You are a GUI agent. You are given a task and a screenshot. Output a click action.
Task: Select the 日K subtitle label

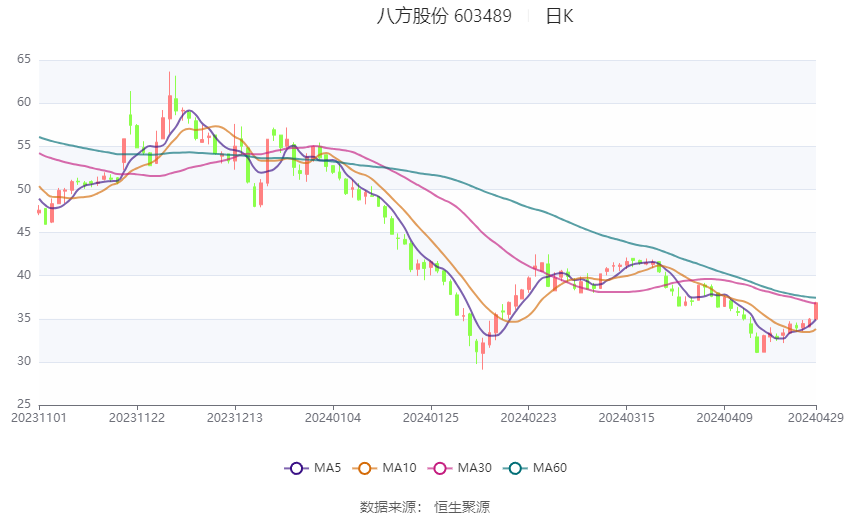coord(559,16)
